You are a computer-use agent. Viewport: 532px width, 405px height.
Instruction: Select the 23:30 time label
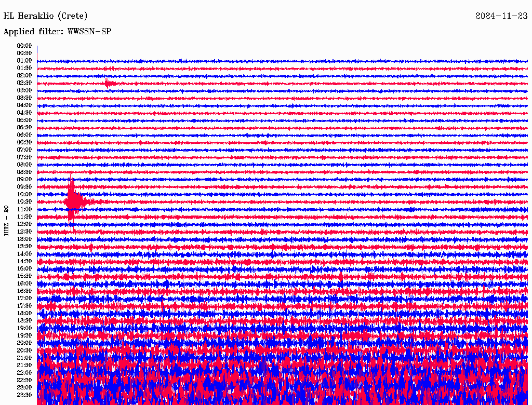pyautogui.click(x=24, y=395)
